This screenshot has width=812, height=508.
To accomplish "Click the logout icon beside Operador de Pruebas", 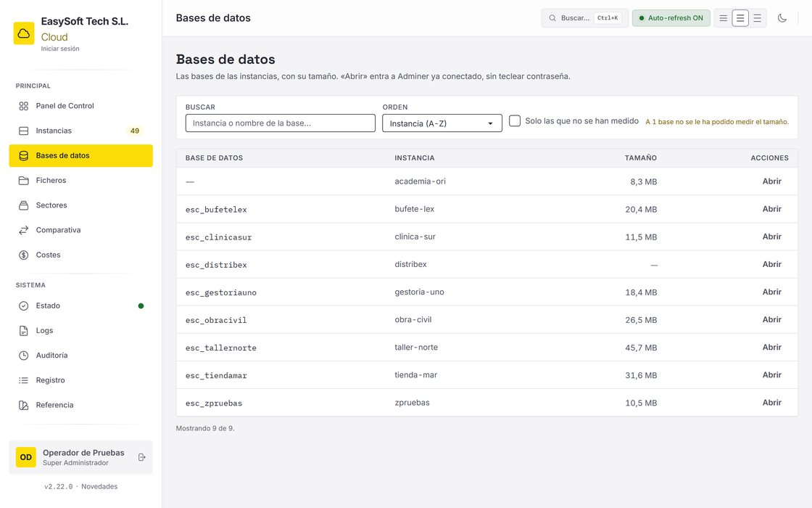I will pos(142,457).
